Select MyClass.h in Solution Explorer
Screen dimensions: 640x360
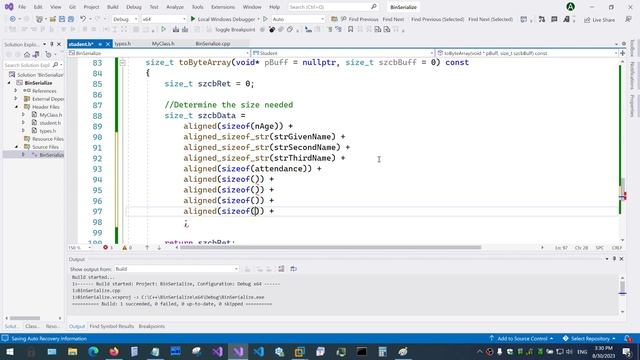pyautogui.click(x=51, y=115)
